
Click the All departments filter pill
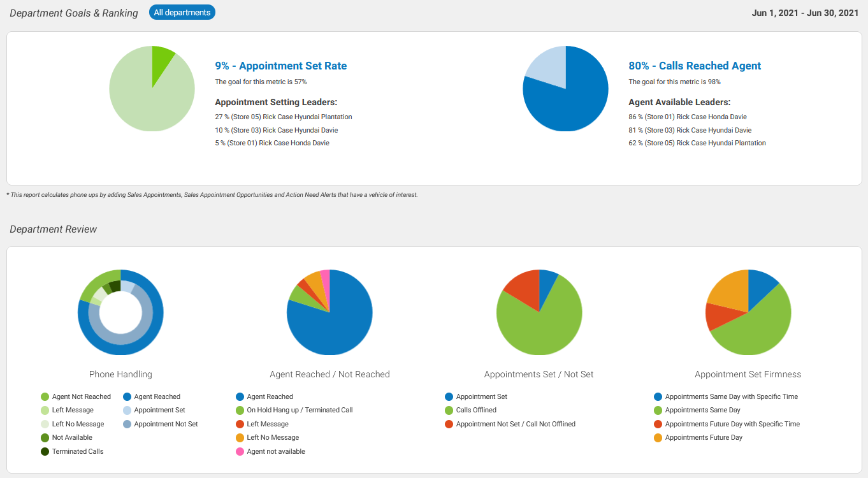point(182,12)
